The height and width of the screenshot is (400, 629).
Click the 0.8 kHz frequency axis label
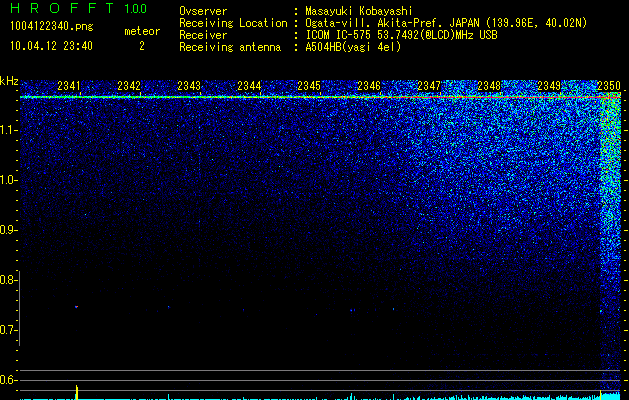pyautogui.click(x=8, y=280)
